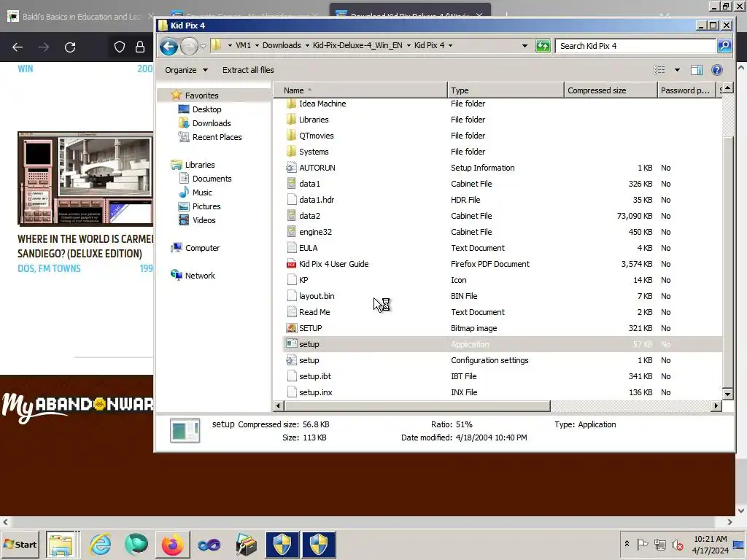Image resolution: width=747 pixels, height=560 pixels.
Task: Expand the dropdown arrow after Kid Pix 4 breadcrumb
Action: 450,45
